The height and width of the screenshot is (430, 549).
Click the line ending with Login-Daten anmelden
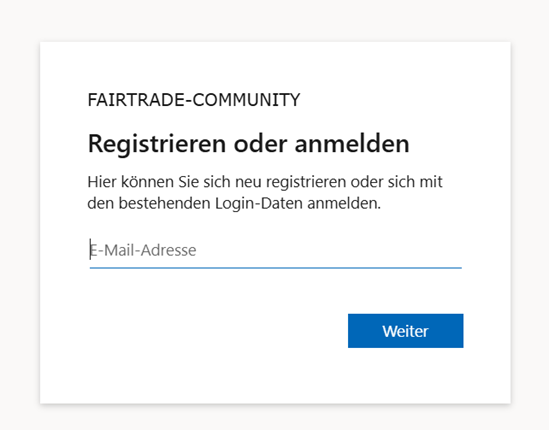click(x=234, y=203)
